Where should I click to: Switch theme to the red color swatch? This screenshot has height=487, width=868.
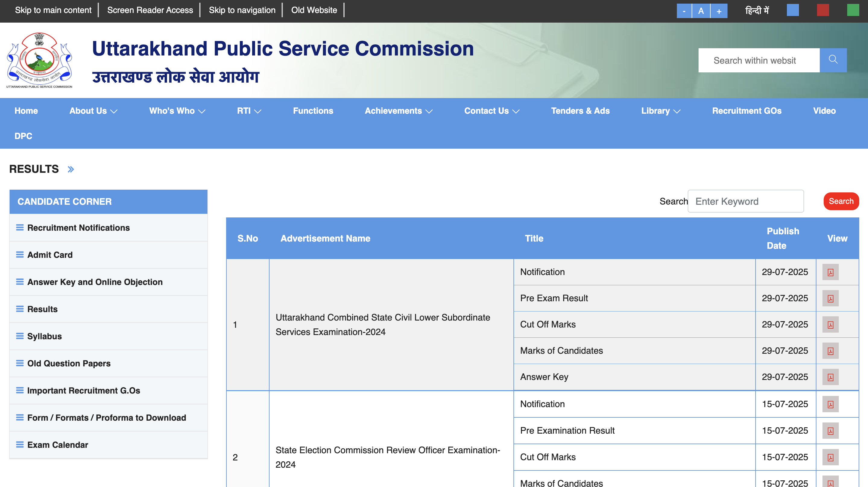pos(823,10)
